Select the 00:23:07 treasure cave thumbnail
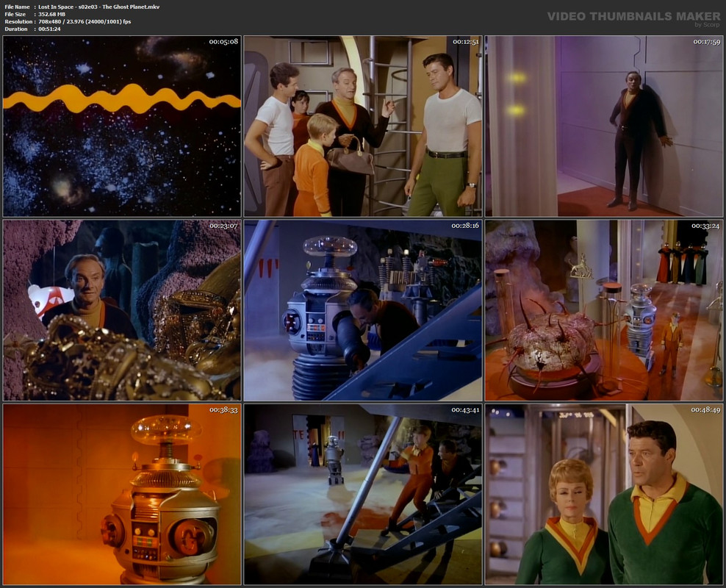Screen dimensions: 726x588 (x=122, y=310)
